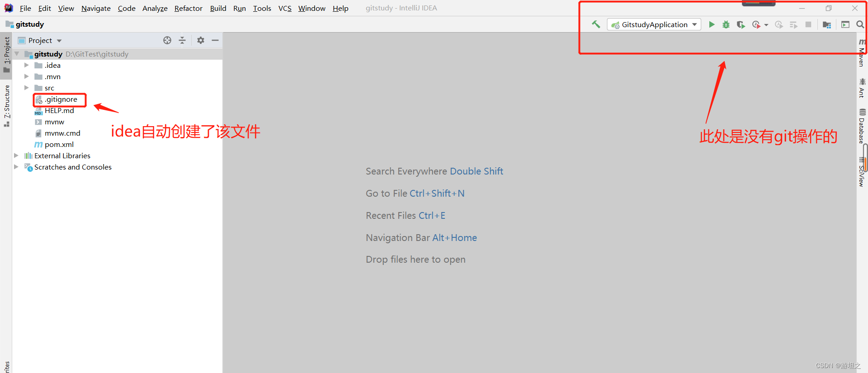868x373 pixels.
Task: Click the gitstudy breadcrumb in navigation bar
Action: 25,24
